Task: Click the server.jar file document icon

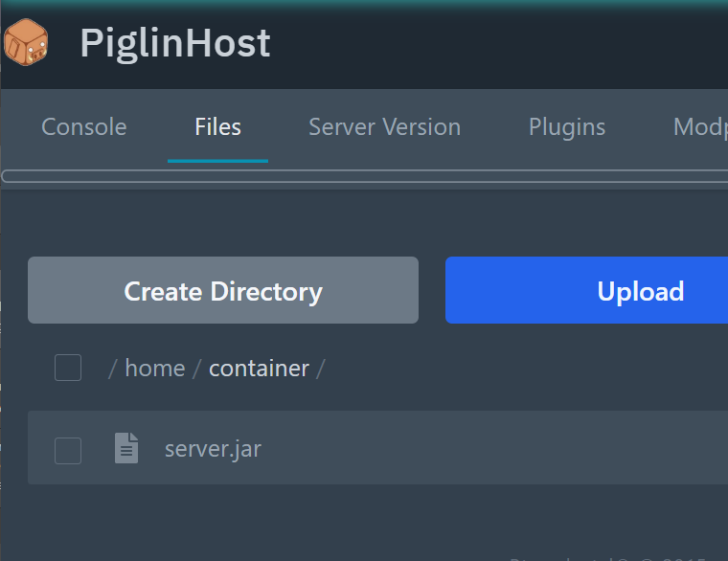Action: (x=126, y=448)
